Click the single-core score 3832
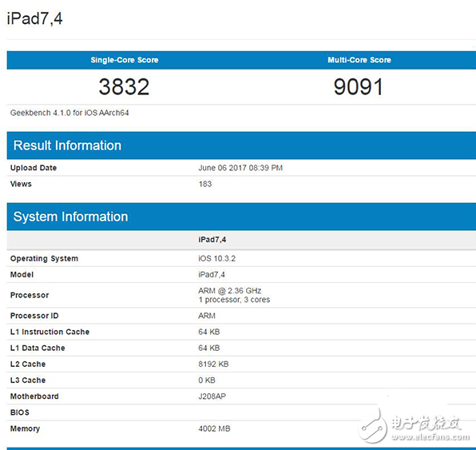Image resolution: width=476 pixels, height=450 pixels. [124, 87]
